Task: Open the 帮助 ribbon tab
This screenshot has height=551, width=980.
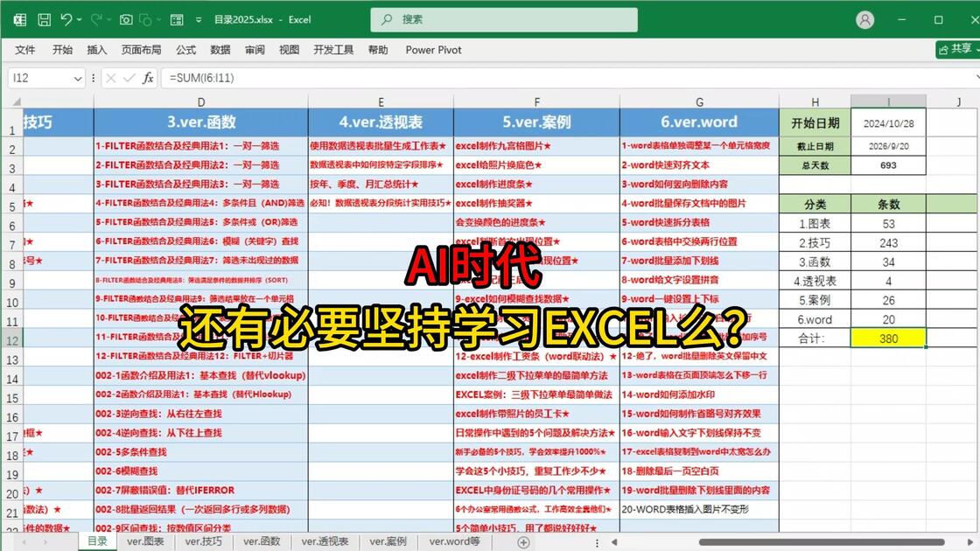Action: [x=377, y=50]
